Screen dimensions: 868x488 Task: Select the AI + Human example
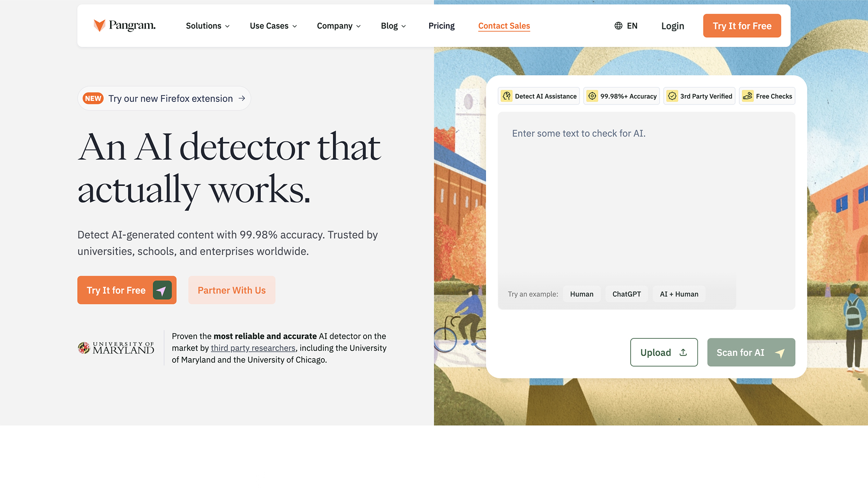click(x=679, y=294)
